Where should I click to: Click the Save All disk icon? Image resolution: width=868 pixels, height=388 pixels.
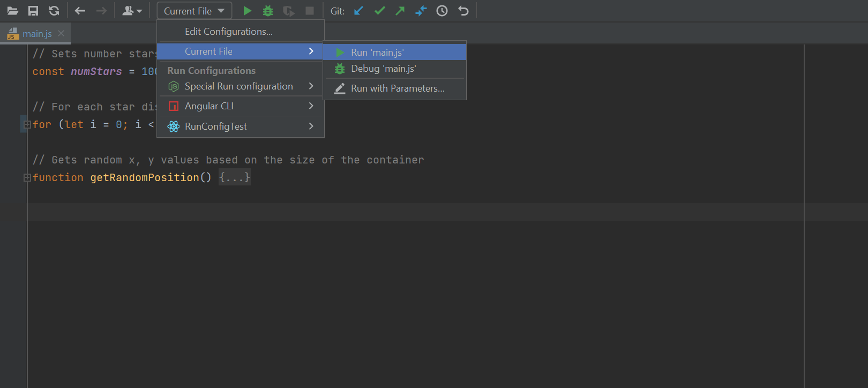(33, 11)
